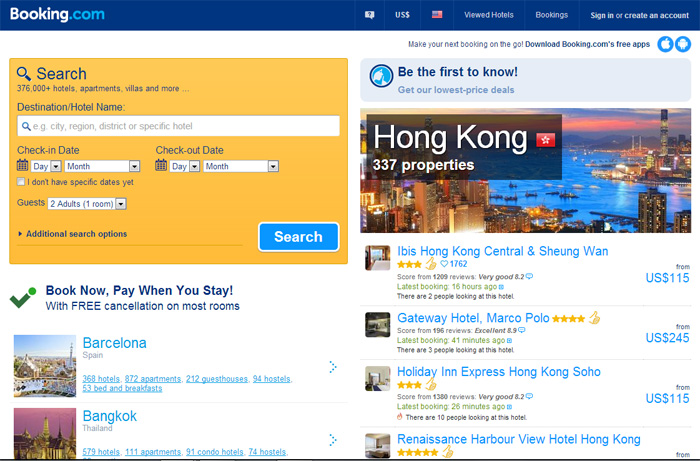This screenshot has height=461, width=700.
Task: Click Download Booking.com's free apps link
Action: coord(587,44)
